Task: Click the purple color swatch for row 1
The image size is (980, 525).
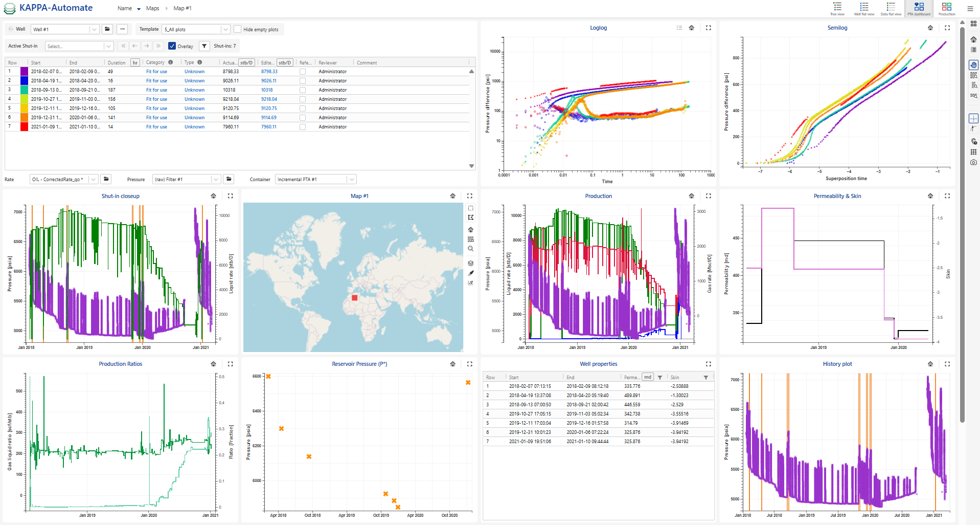Action: [24, 72]
